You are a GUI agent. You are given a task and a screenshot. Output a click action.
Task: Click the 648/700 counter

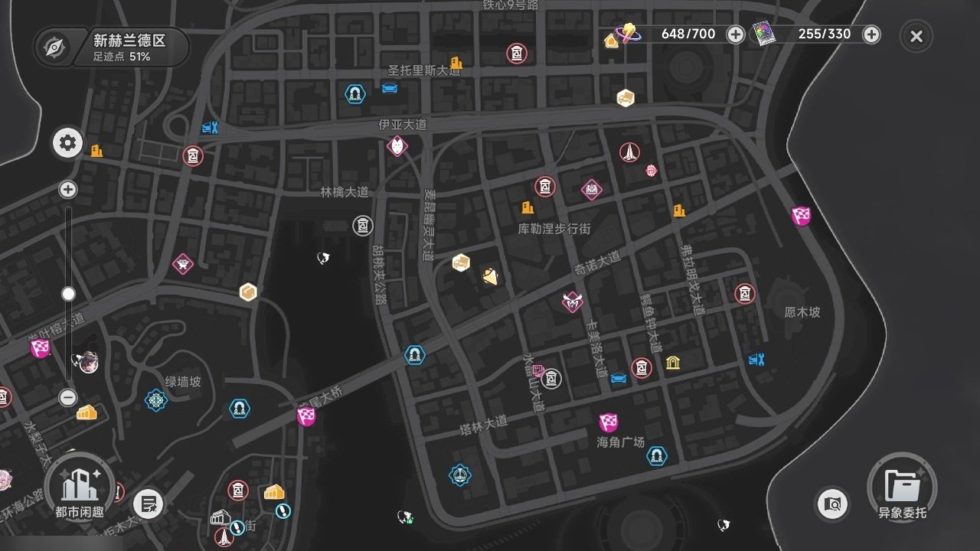point(688,34)
